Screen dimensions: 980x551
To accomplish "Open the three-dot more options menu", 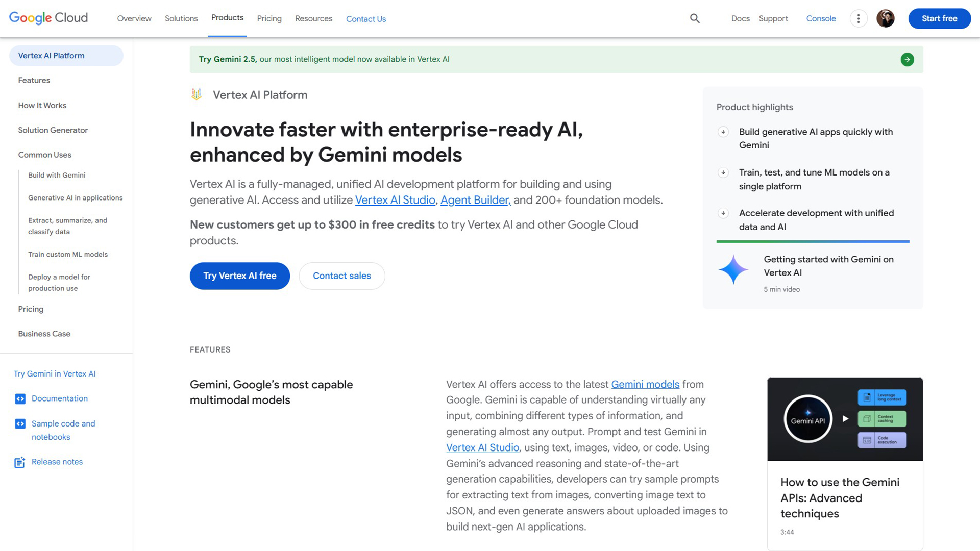I will tap(859, 18).
